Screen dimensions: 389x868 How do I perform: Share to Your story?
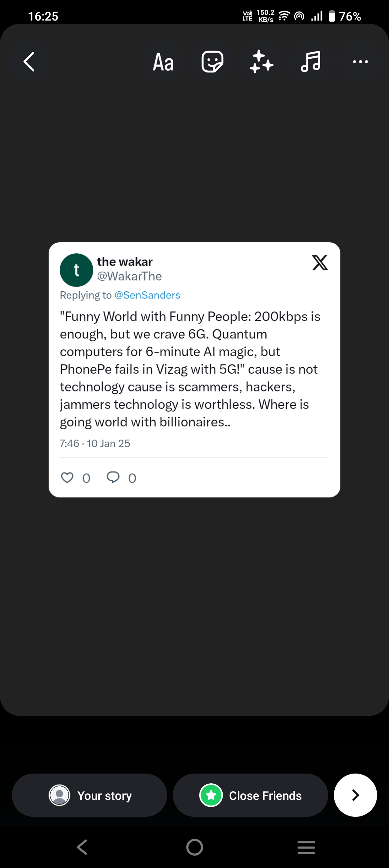(89, 795)
